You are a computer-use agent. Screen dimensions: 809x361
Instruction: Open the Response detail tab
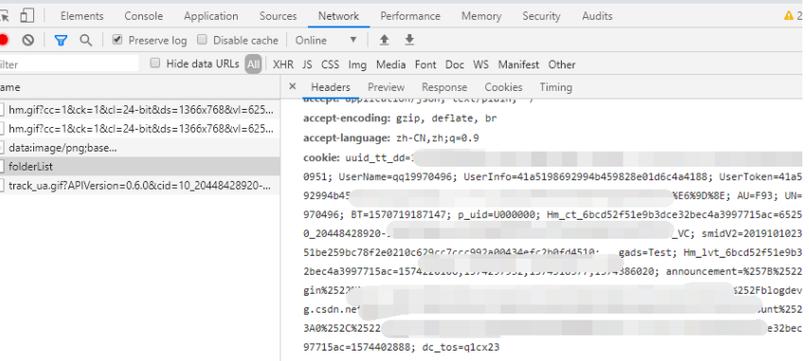444,87
